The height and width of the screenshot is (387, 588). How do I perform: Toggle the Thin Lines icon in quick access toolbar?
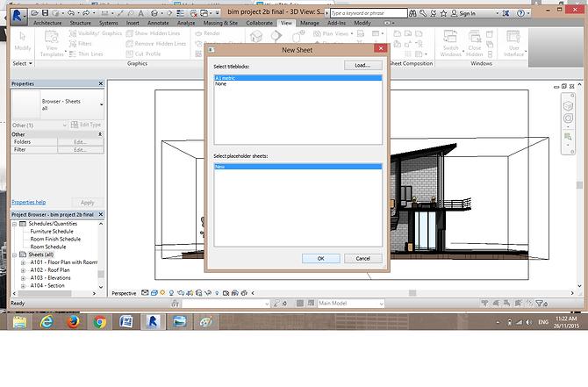coord(181,13)
